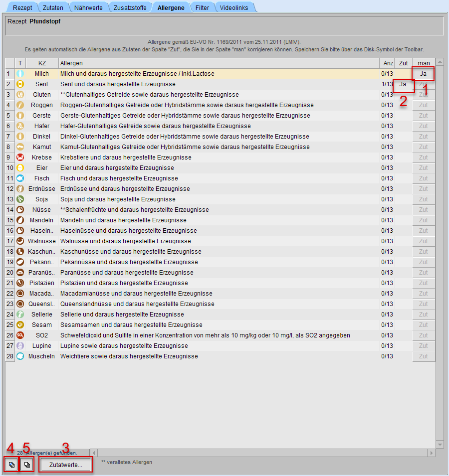Viewport: 449px width, 476px height.
Task: Click the Milch allergen icon
Action: [20, 74]
